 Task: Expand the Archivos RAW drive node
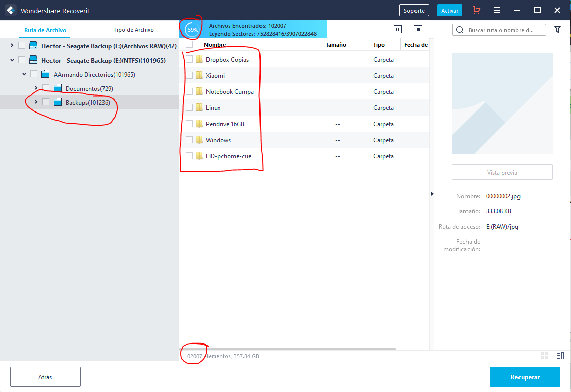[x=12, y=45]
